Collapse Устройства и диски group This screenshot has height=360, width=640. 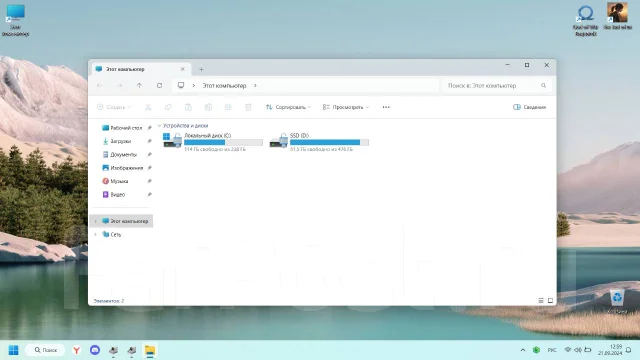160,126
